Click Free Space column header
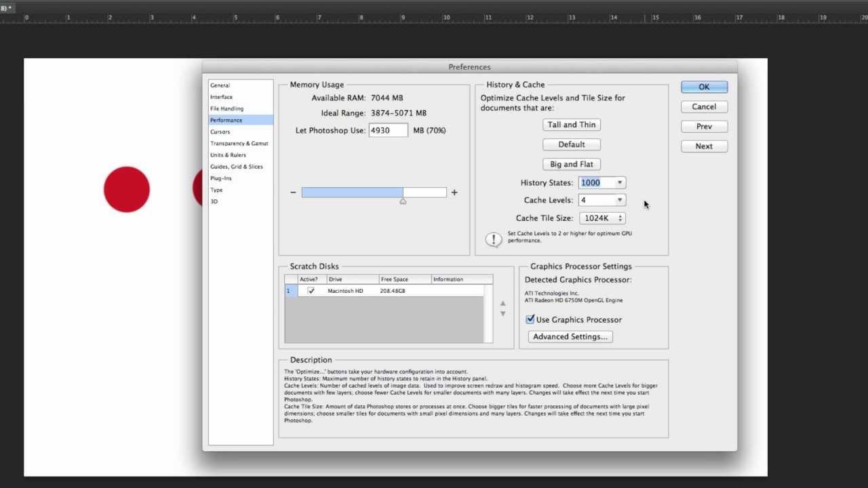The height and width of the screenshot is (488, 868). click(x=405, y=279)
